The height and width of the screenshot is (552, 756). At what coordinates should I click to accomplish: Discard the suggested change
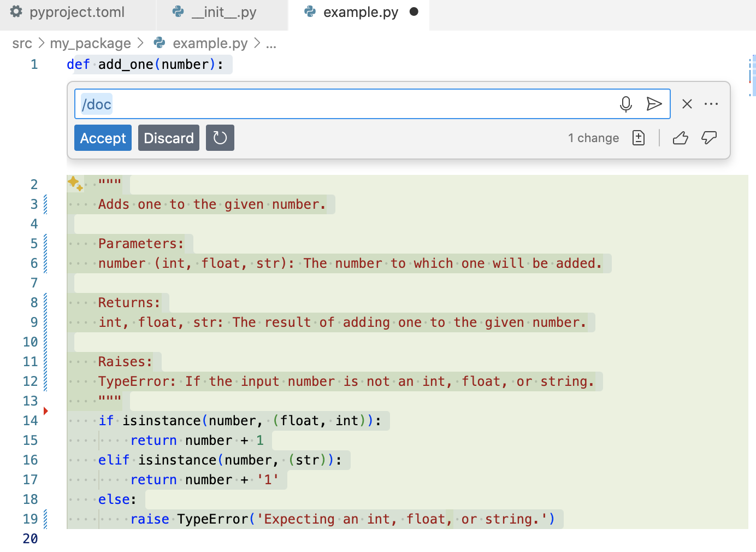(x=168, y=138)
